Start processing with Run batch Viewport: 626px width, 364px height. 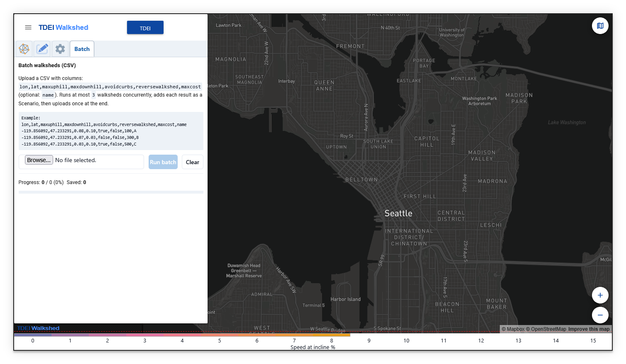click(163, 162)
